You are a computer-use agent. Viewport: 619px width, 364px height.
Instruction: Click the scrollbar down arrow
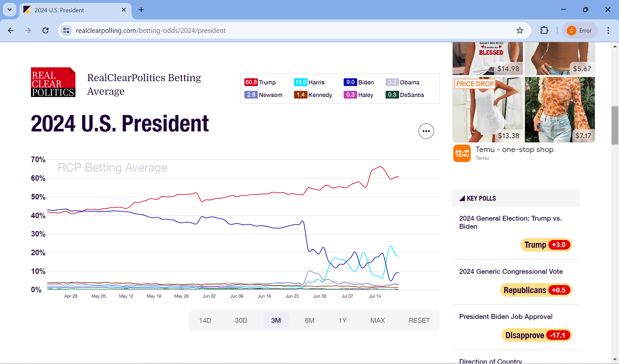[615, 360]
